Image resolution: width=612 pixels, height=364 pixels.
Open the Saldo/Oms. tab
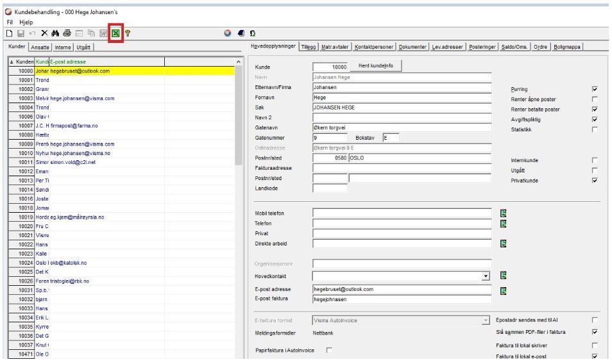514,47
